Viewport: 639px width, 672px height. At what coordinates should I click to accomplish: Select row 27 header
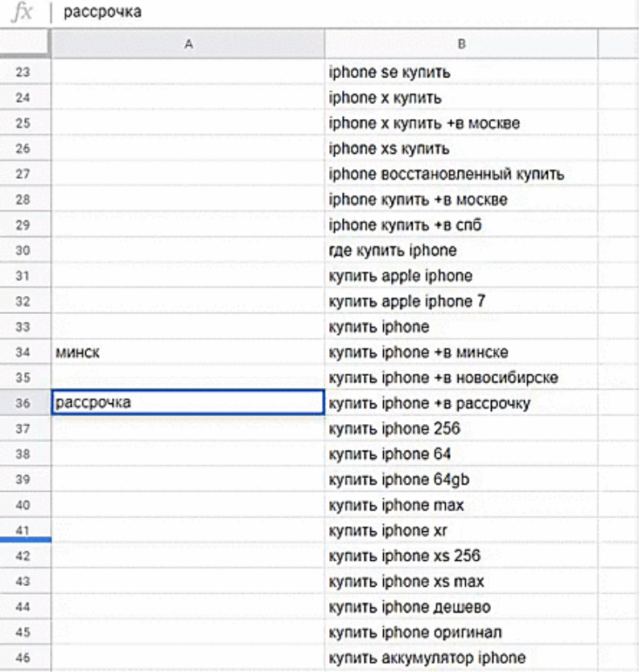[25, 174]
